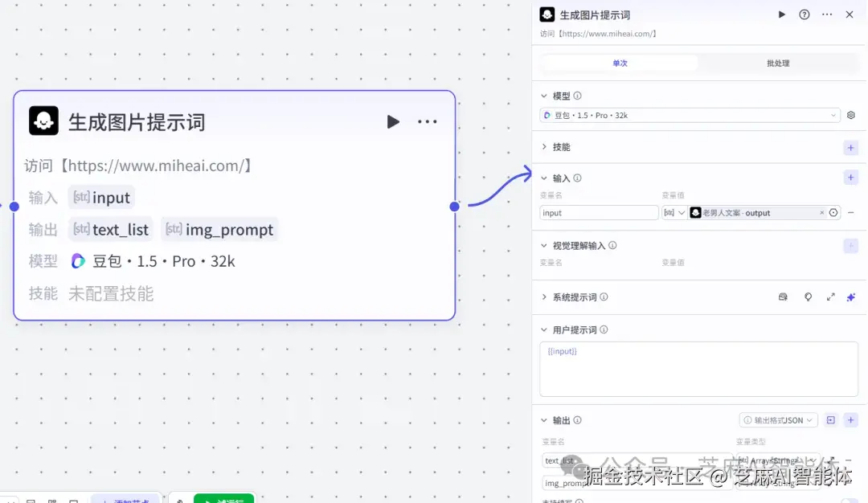Add a 视觉理解输入 variable with plus button

pos(850,245)
